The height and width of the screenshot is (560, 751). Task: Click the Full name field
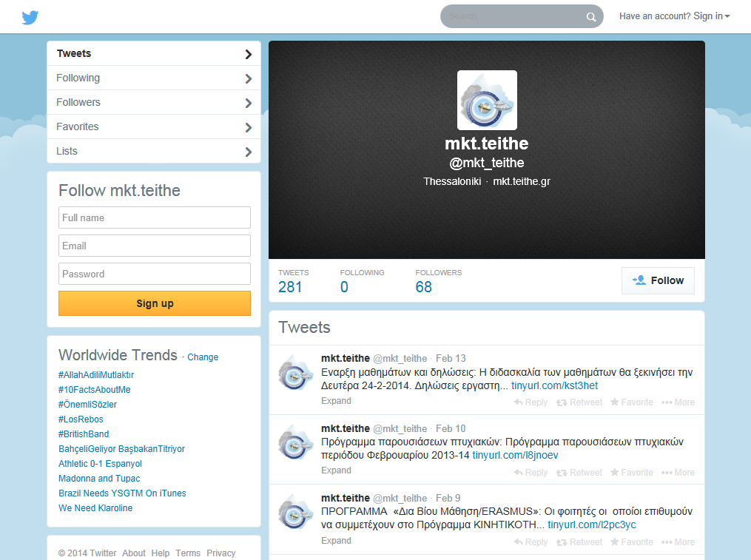[x=155, y=217]
